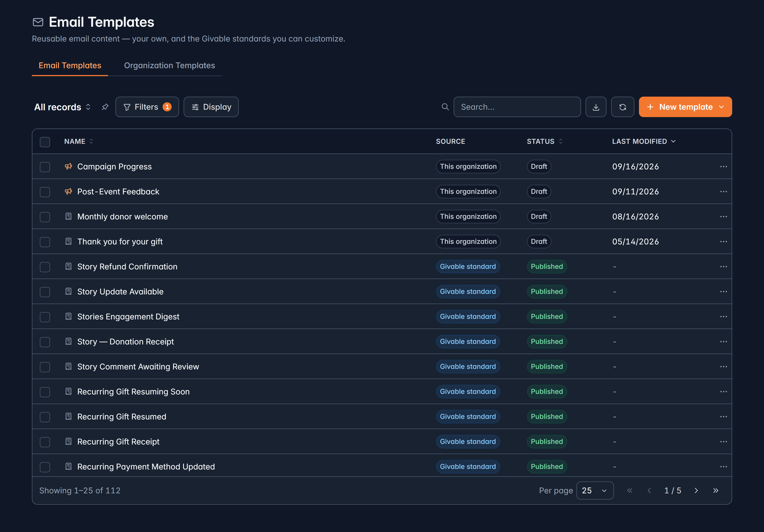This screenshot has height=532, width=764.
Task: Sort by the Name column header
Action: (x=78, y=141)
